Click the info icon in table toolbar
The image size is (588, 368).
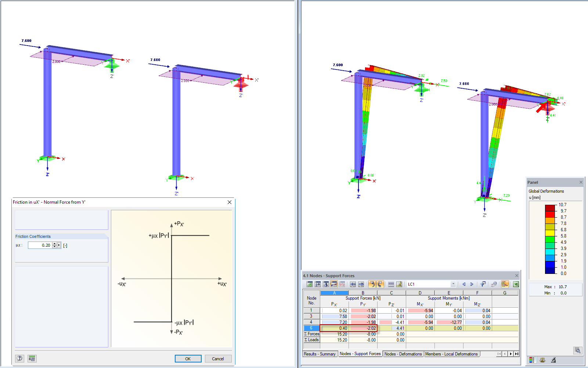pyautogui.click(x=494, y=284)
